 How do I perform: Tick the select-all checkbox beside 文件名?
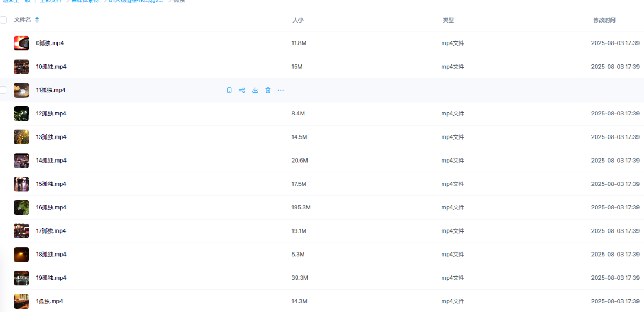pos(3,20)
